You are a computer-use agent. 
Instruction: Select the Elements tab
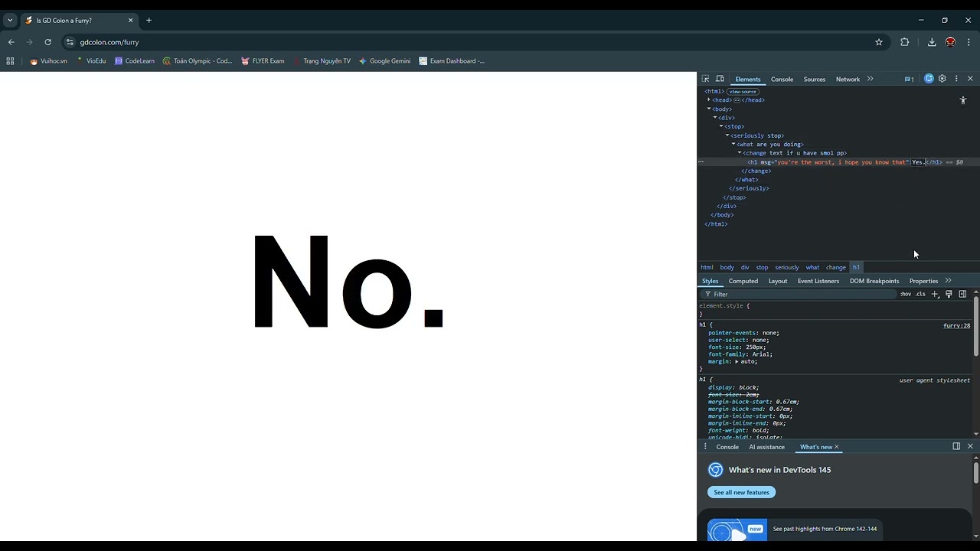click(x=748, y=79)
